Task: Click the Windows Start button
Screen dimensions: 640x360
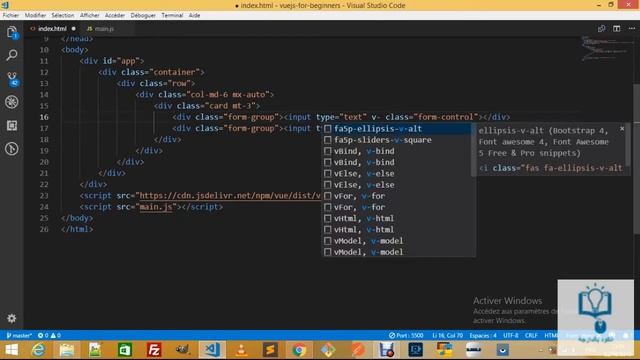Action: [x=11, y=350]
